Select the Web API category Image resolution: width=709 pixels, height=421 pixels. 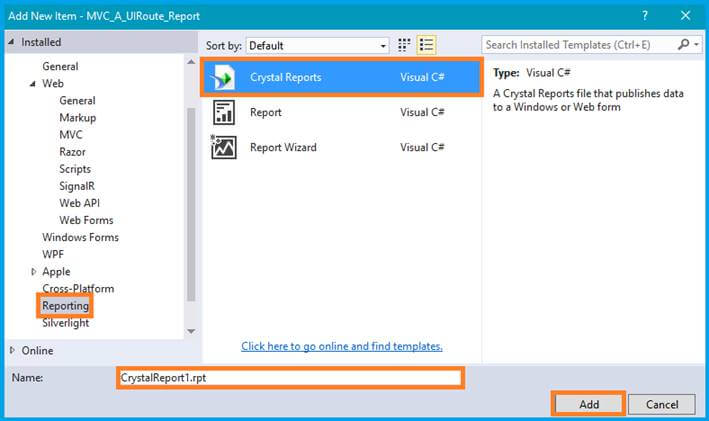[80, 203]
